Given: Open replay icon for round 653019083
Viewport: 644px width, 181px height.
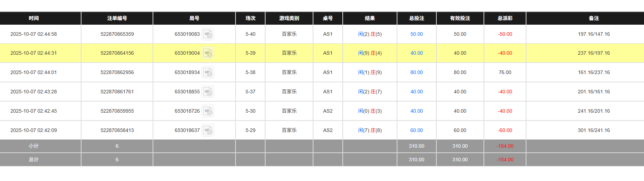Looking at the screenshot, I should pos(208,34).
